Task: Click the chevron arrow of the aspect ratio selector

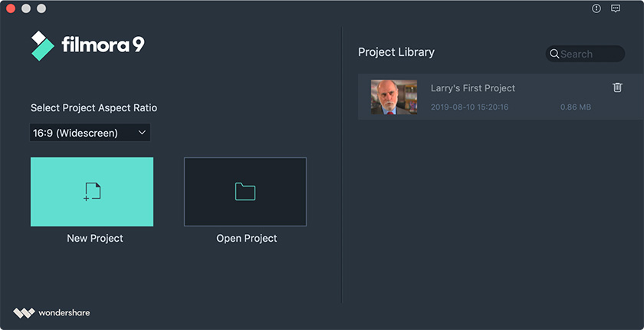Action: coord(142,132)
